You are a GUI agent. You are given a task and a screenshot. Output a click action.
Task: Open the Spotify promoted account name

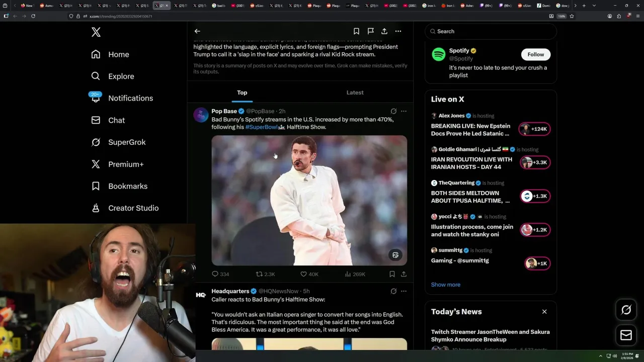click(x=459, y=51)
